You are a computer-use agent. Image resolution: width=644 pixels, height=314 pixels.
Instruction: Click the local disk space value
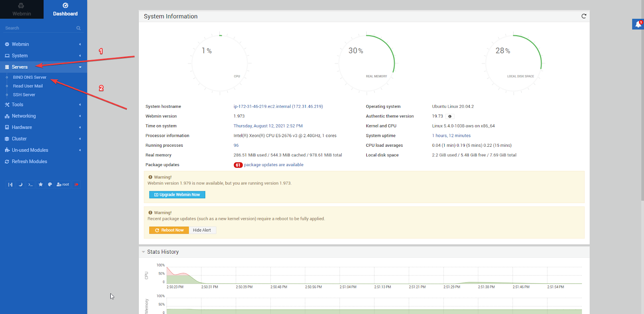474,155
